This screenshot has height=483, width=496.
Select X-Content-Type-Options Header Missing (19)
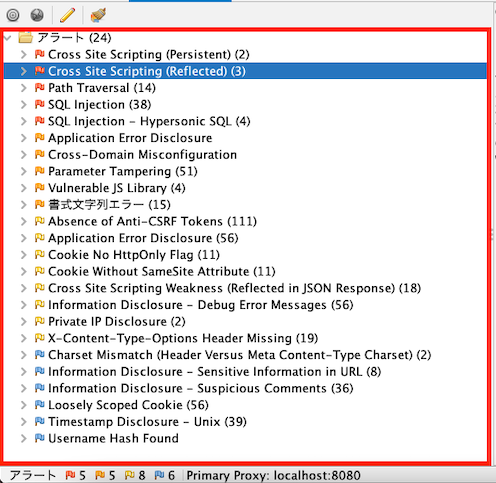[183, 338]
